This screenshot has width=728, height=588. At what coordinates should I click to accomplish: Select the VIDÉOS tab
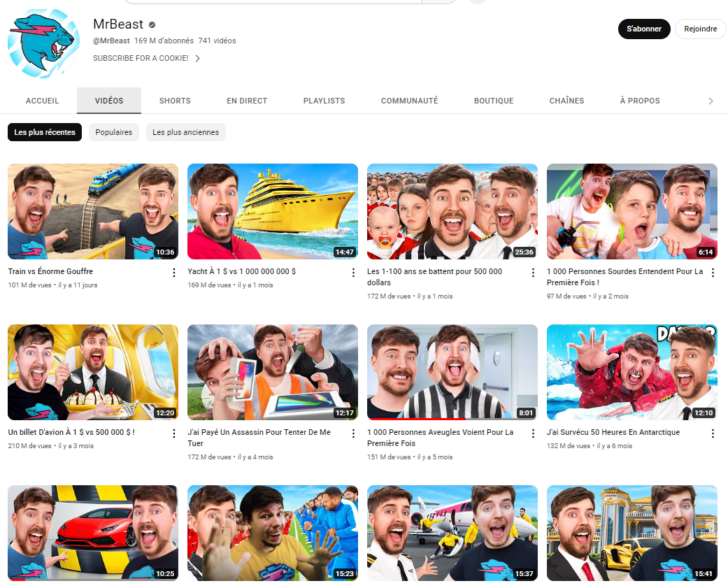(x=109, y=101)
